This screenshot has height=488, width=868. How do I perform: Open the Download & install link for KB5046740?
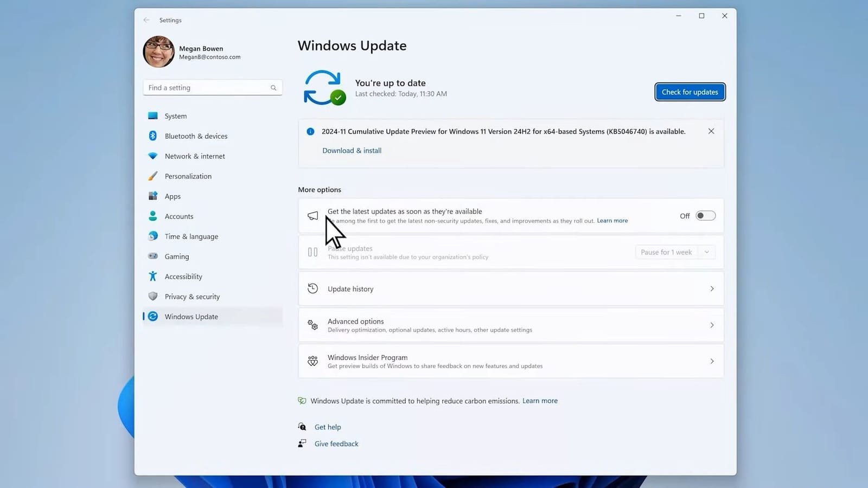click(352, 150)
